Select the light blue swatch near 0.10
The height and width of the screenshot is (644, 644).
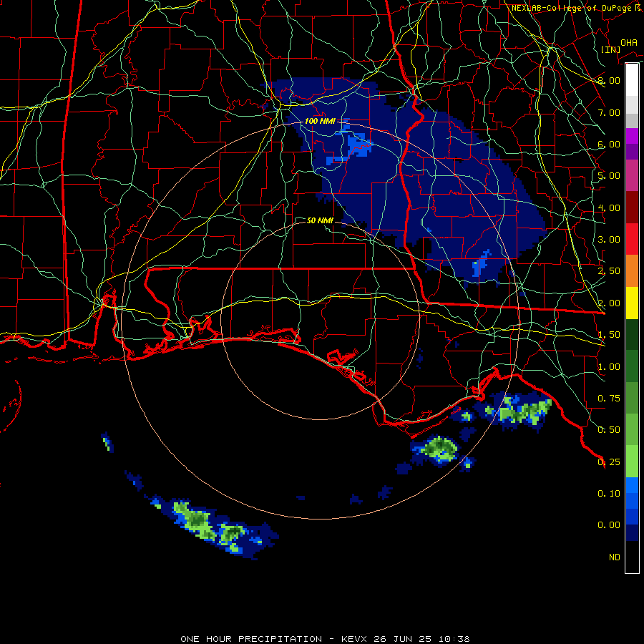[632, 485]
